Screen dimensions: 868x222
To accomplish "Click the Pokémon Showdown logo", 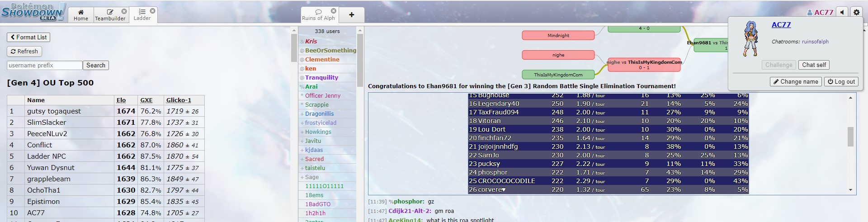I will pos(33,12).
